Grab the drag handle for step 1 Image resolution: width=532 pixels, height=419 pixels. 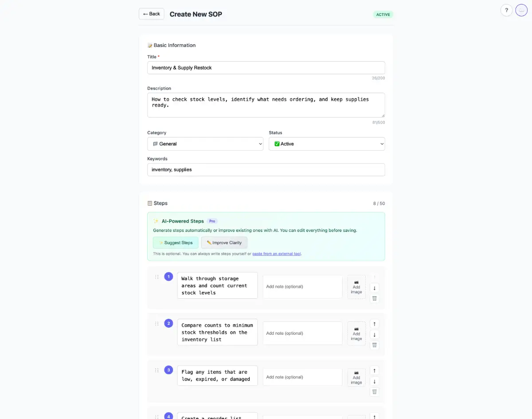point(156,277)
